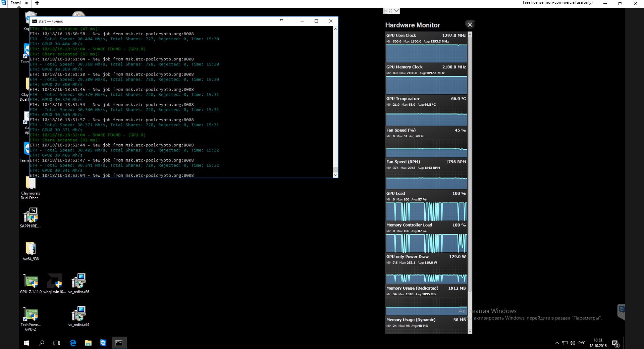Click the 18:52:04 'SHARE FOUND' console line
The image size is (644, 349).
click(88, 135)
